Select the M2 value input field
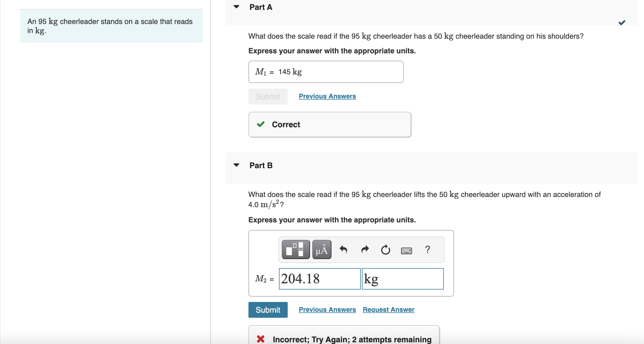 tap(319, 279)
